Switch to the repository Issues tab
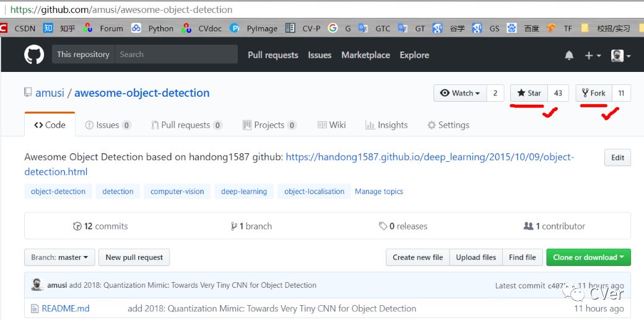The width and height of the screenshot is (644, 320). coord(108,125)
